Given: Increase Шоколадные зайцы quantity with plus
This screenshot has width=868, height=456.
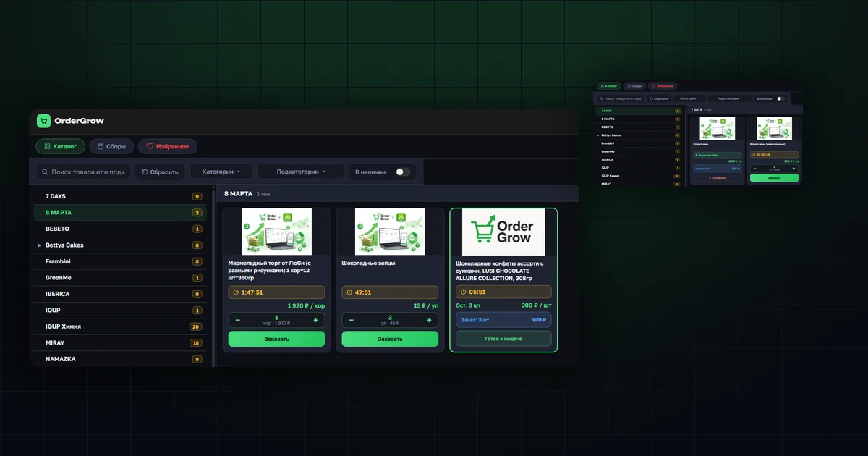Looking at the screenshot, I should (429, 320).
